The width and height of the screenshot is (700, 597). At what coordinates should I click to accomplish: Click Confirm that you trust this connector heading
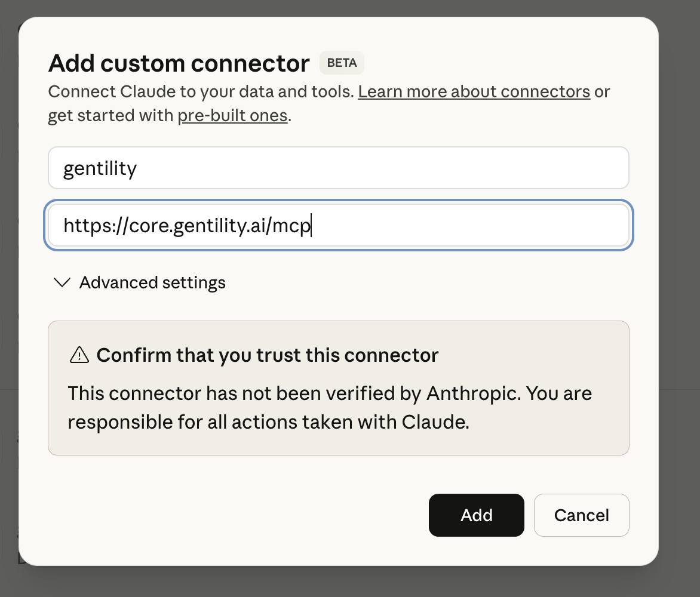coord(268,354)
